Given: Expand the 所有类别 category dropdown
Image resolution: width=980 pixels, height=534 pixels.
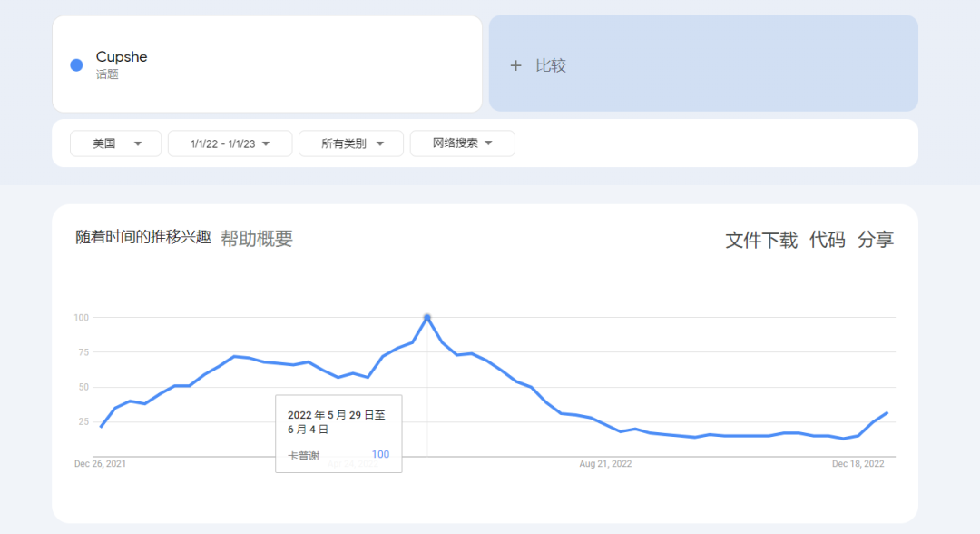Looking at the screenshot, I should pyautogui.click(x=351, y=143).
